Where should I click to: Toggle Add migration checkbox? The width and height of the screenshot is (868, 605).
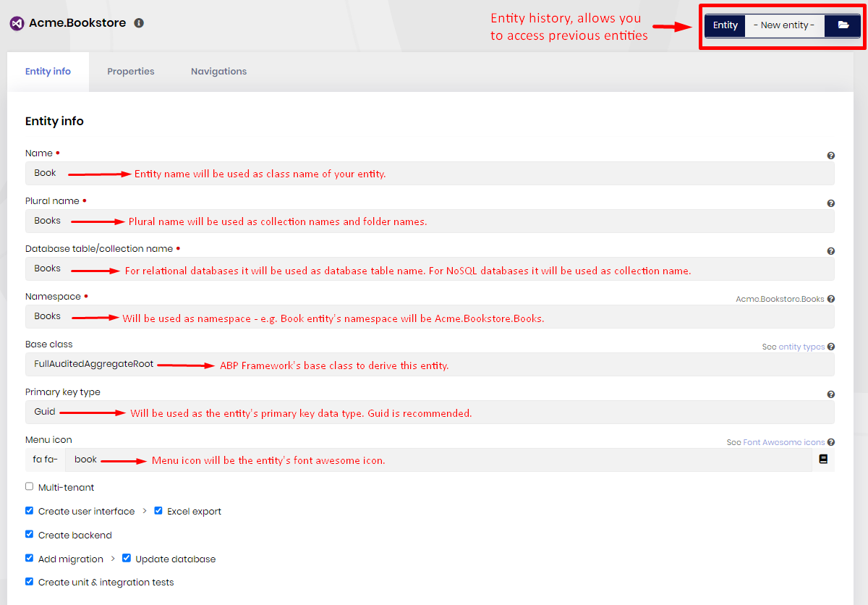pyautogui.click(x=29, y=559)
